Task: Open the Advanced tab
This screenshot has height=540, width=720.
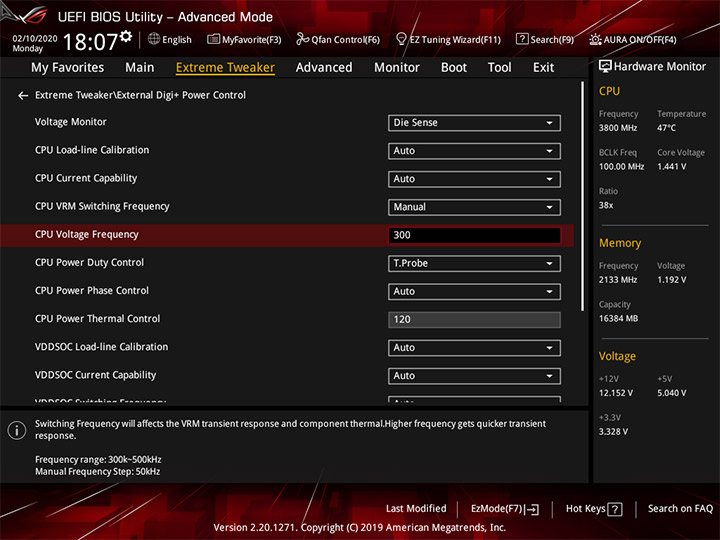Action: coord(324,68)
